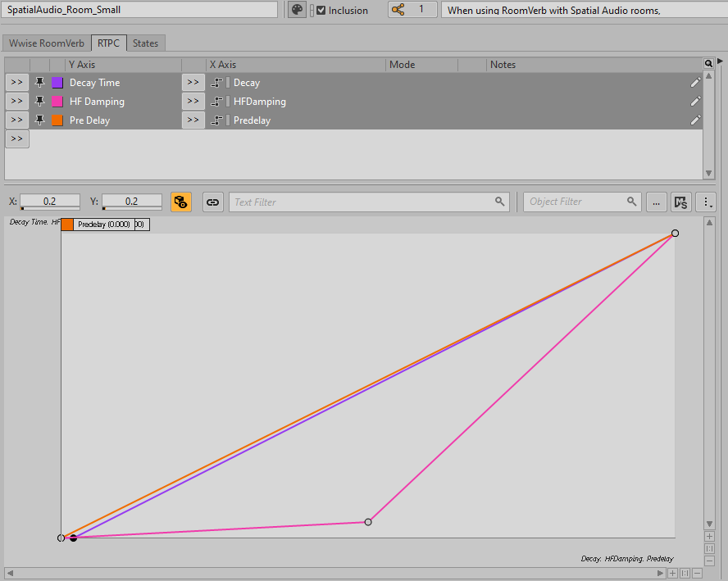Click into the Text Filter field

[361, 202]
